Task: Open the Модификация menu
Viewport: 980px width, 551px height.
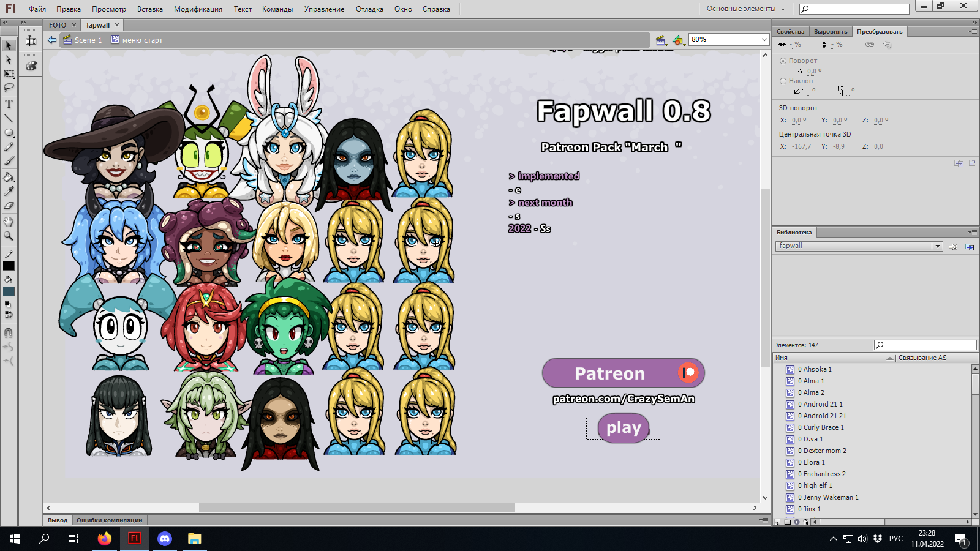Action: 198,9
